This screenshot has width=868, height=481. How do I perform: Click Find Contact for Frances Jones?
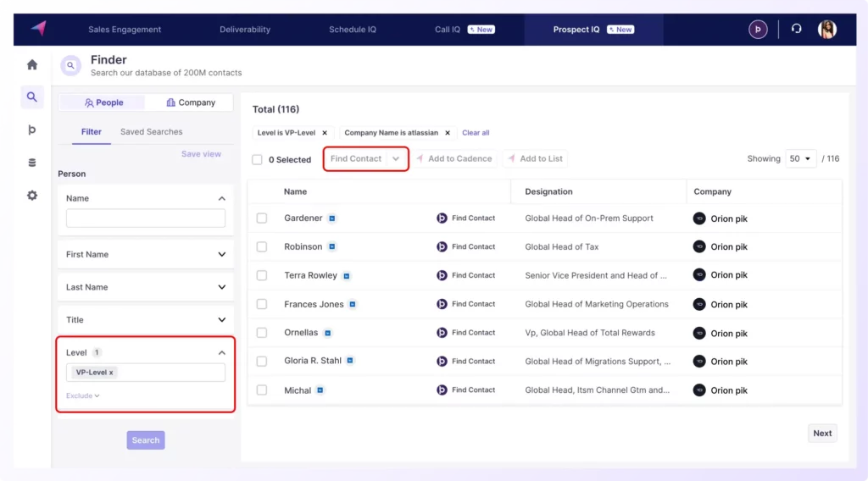(465, 304)
